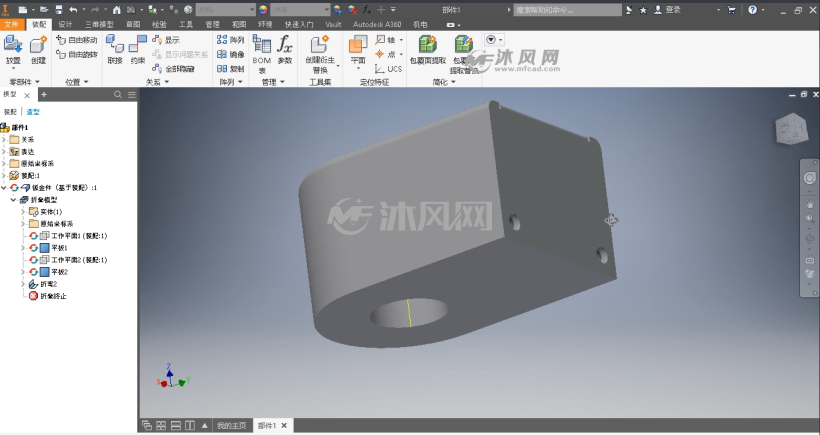
Task: Click the 创建 (Create component) icon
Action: [x=38, y=45]
